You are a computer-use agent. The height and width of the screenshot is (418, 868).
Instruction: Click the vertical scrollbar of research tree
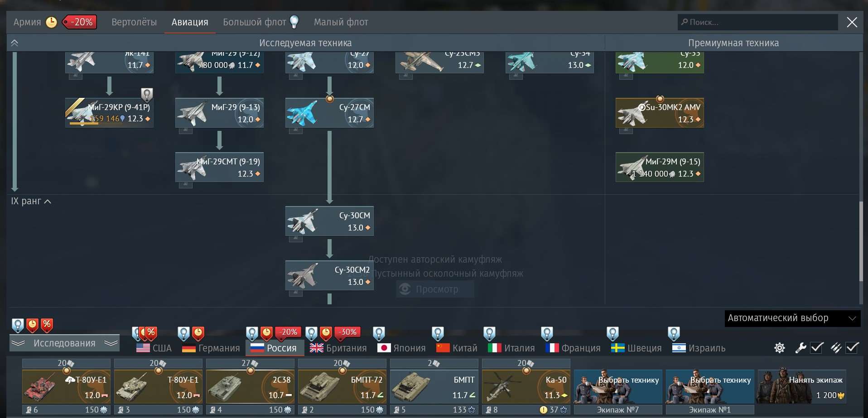point(861,241)
